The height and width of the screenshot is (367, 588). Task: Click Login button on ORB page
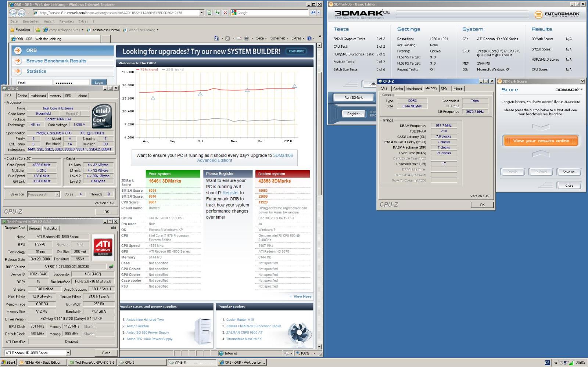98,82
